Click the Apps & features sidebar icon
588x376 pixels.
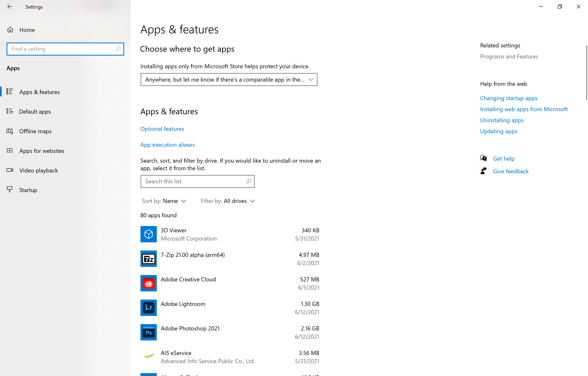coord(10,92)
